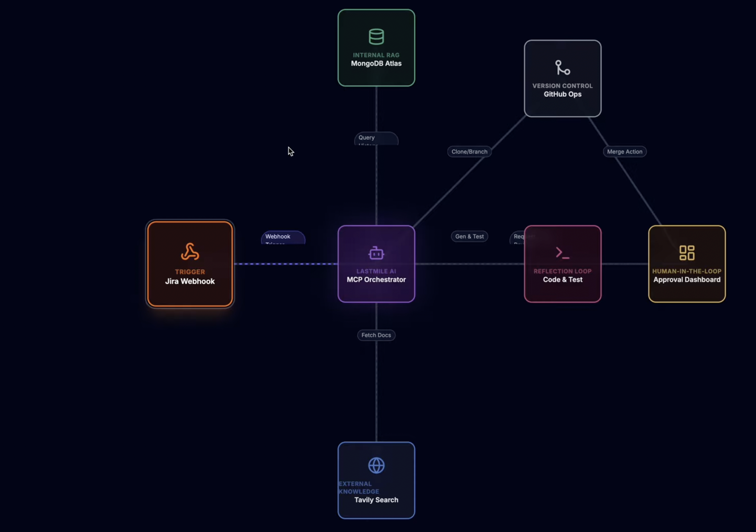Click the Approval Dashboard grid icon

687,253
